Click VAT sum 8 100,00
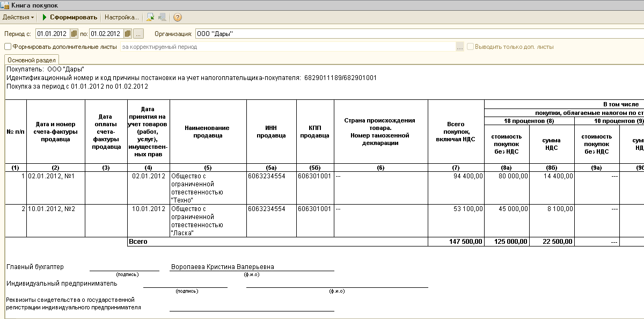This screenshot has height=319, width=644. point(552,221)
